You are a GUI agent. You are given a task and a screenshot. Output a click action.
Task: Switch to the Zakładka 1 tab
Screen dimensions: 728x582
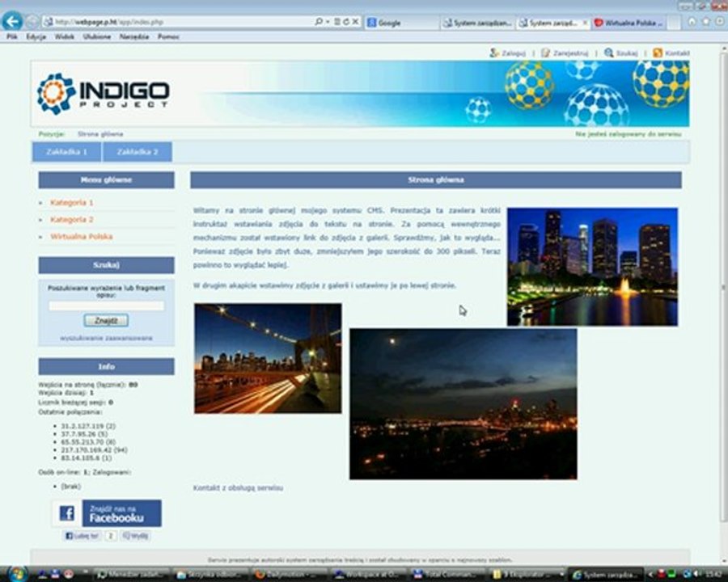tap(67, 152)
